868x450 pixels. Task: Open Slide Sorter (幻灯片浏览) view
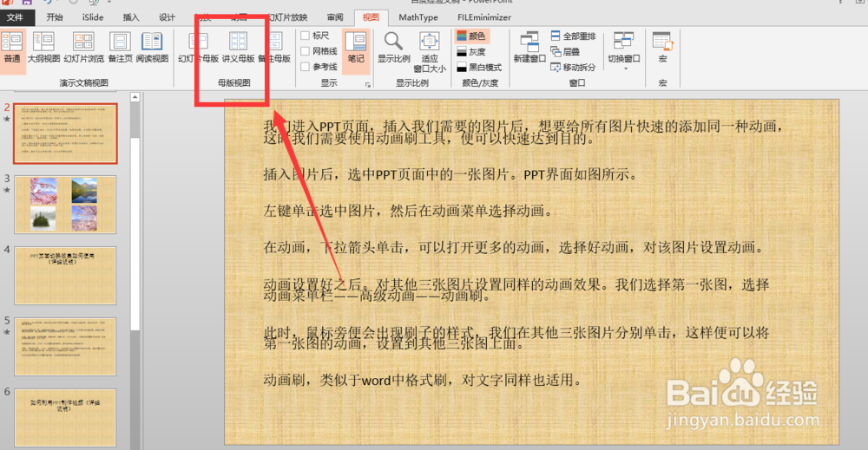click(83, 48)
